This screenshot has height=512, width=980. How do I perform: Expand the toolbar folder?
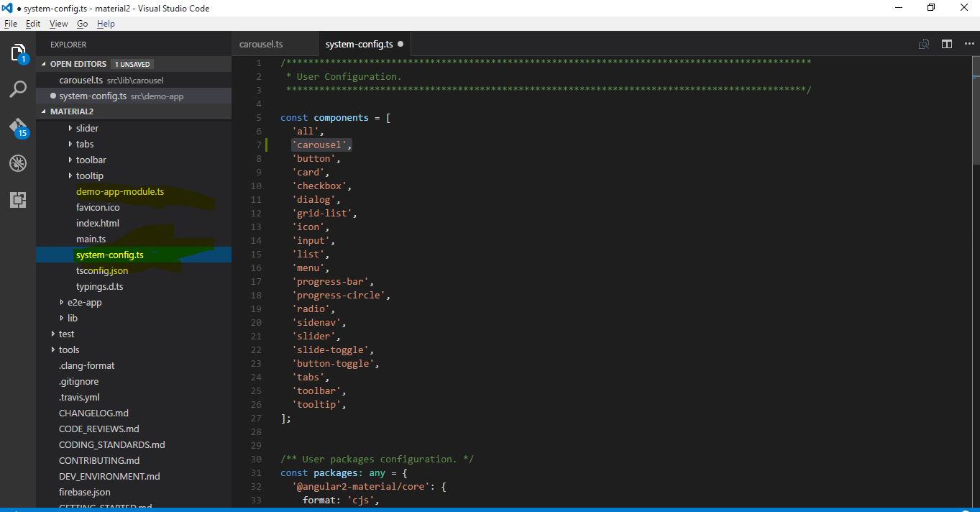pyautogui.click(x=91, y=160)
